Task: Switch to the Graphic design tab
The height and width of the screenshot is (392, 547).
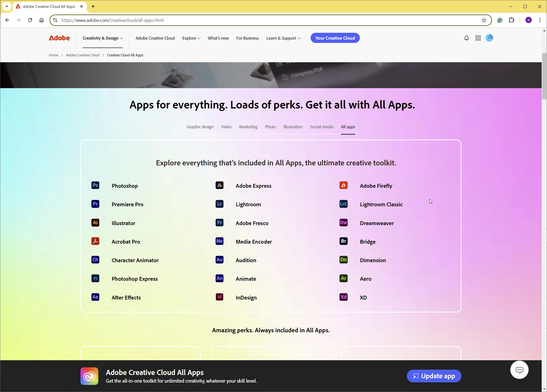Action: coord(200,127)
